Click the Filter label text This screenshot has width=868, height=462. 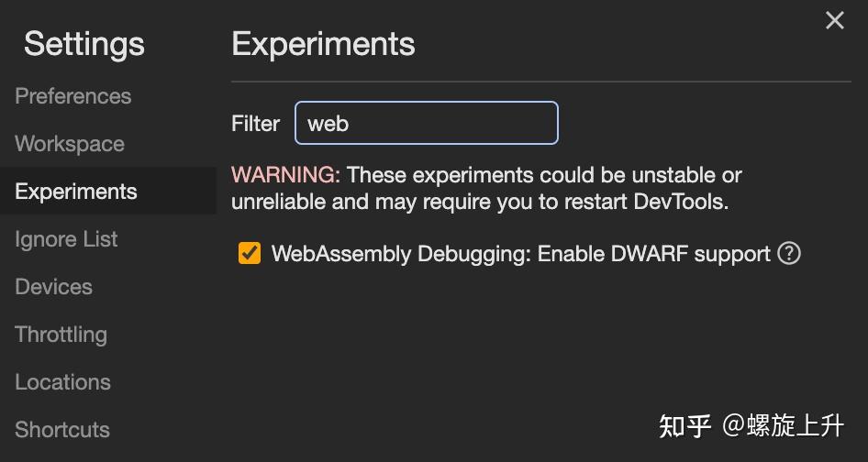point(255,124)
